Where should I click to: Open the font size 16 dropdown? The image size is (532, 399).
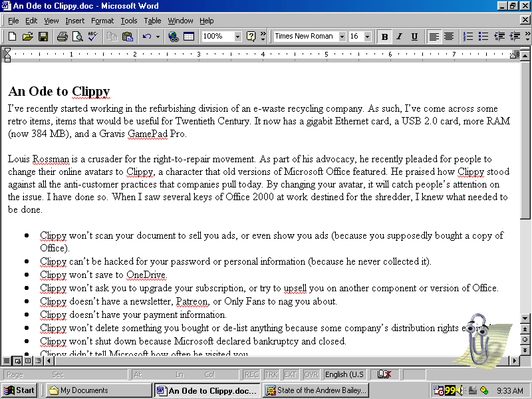pyautogui.click(x=368, y=37)
